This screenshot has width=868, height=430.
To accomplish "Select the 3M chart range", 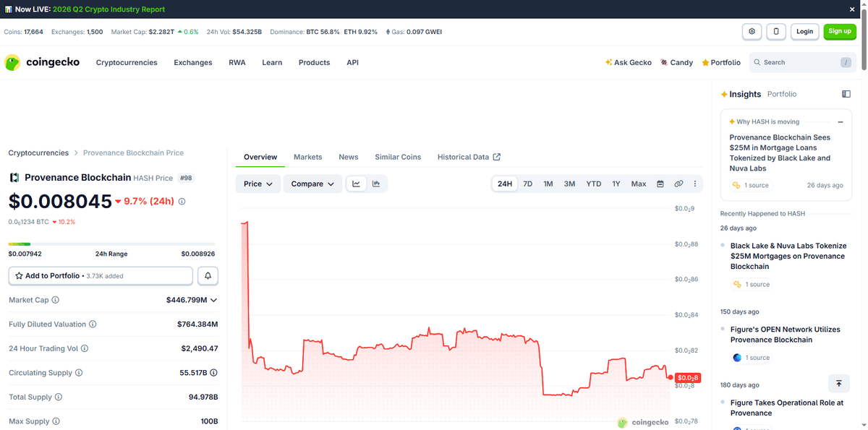I will coord(570,184).
